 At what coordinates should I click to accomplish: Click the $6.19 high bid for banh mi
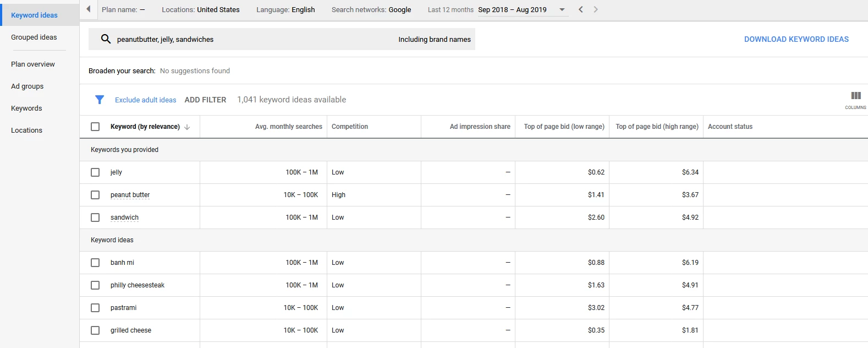(x=690, y=263)
